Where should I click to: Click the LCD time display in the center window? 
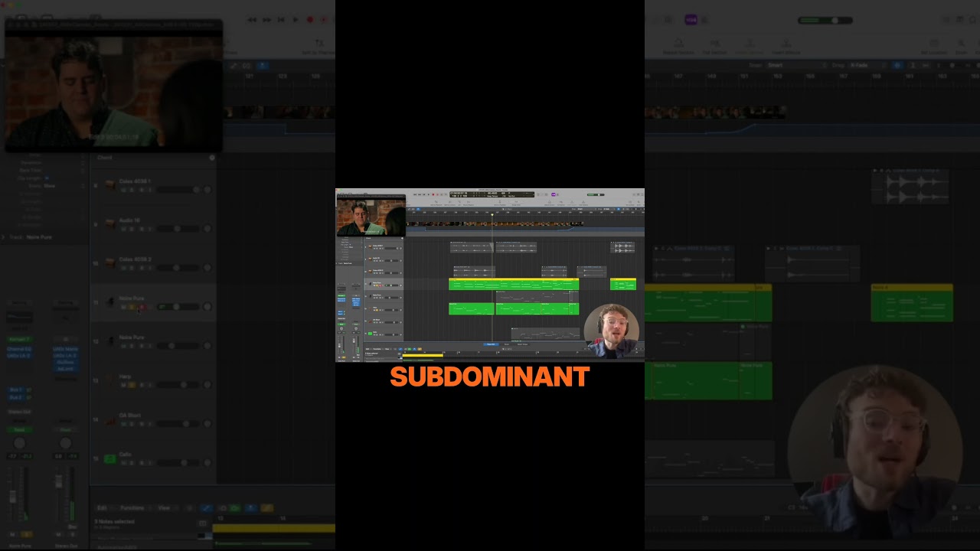[x=492, y=194]
